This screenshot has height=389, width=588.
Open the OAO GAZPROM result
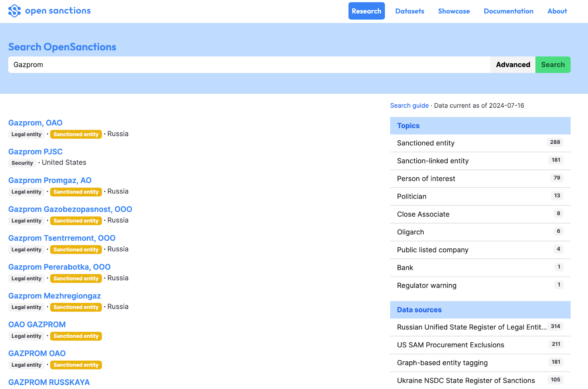click(37, 325)
